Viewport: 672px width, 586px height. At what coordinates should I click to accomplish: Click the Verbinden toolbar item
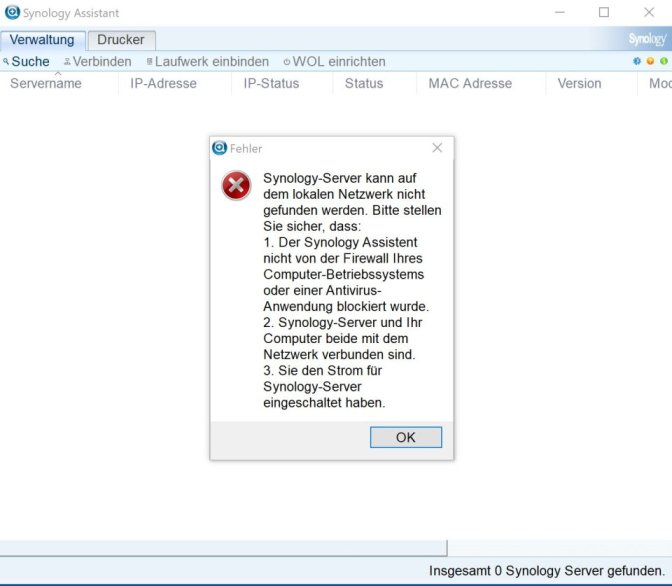pyautogui.click(x=98, y=61)
